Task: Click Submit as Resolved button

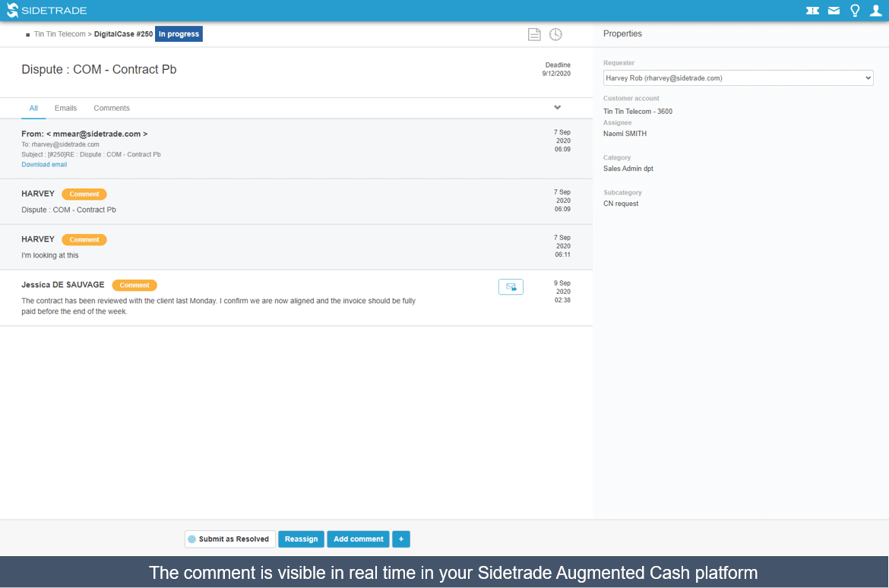Action: [x=230, y=539]
